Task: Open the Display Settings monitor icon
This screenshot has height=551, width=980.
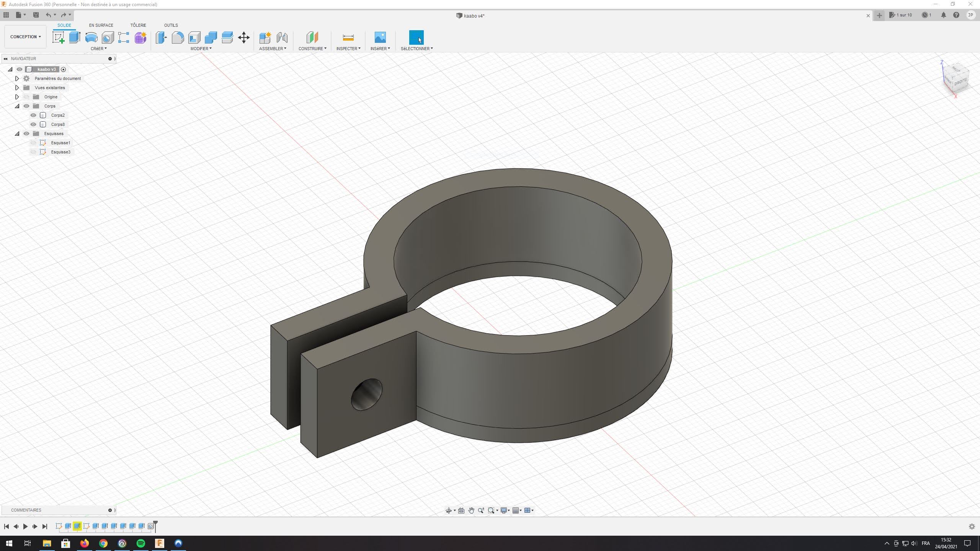Action: coord(504,510)
